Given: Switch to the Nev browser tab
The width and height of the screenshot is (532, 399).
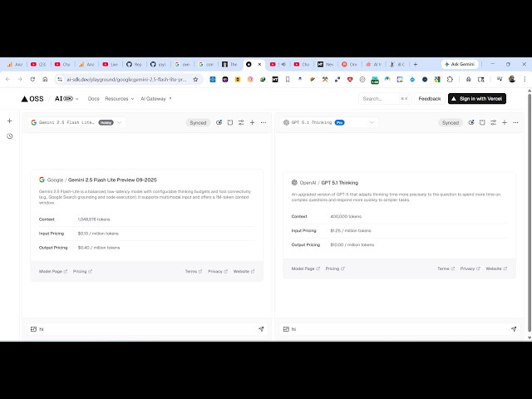Looking at the screenshot, I should click(325, 64).
